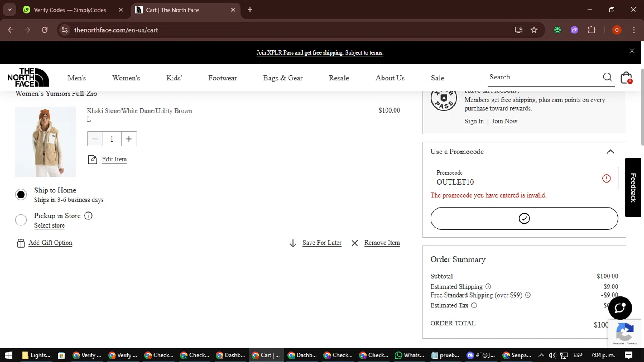Open the Feedback side tab
This screenshot has height=362, width=644.
tap(633, 188)
